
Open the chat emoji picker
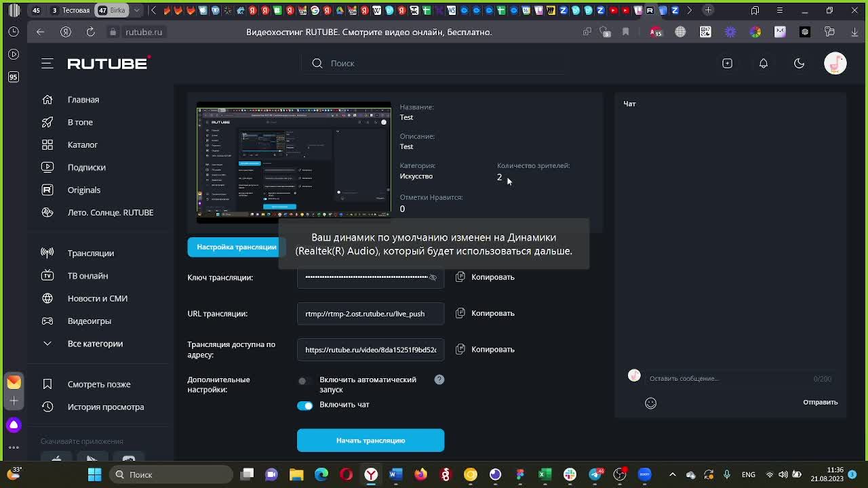click(650, 403)
